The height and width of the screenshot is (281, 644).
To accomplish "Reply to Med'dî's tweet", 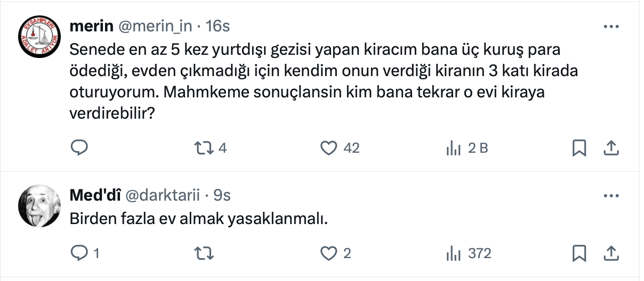I will [x=79, y=253].
